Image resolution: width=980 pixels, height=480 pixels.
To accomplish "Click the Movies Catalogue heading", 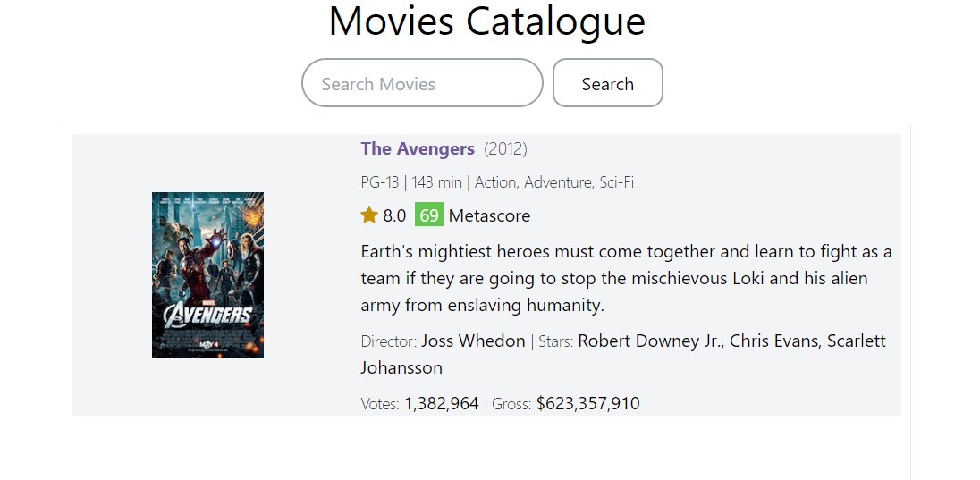I will click(x=487, y=21).
